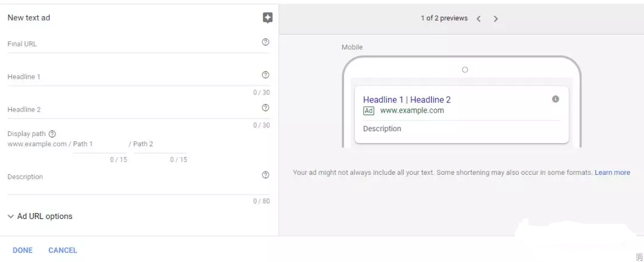Click the info icon in ad preview
The image size is (644, 262).
click(555, 99)
